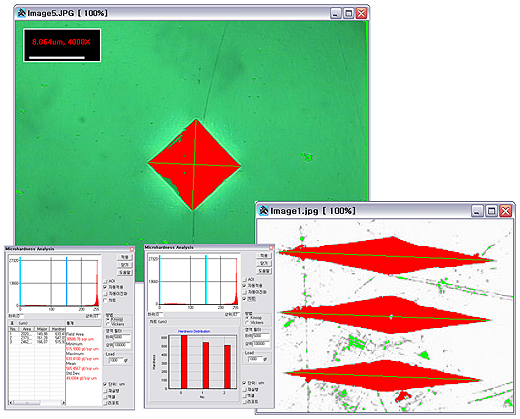Screen dimensions: 520x419
Task: Close the Image5.JPG window
Action: click(x=361, y=13)
